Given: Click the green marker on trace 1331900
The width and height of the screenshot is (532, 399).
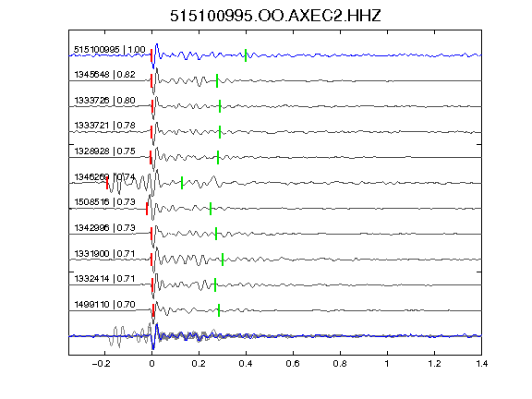Looking at the screenshot, I should click(223, 260).
